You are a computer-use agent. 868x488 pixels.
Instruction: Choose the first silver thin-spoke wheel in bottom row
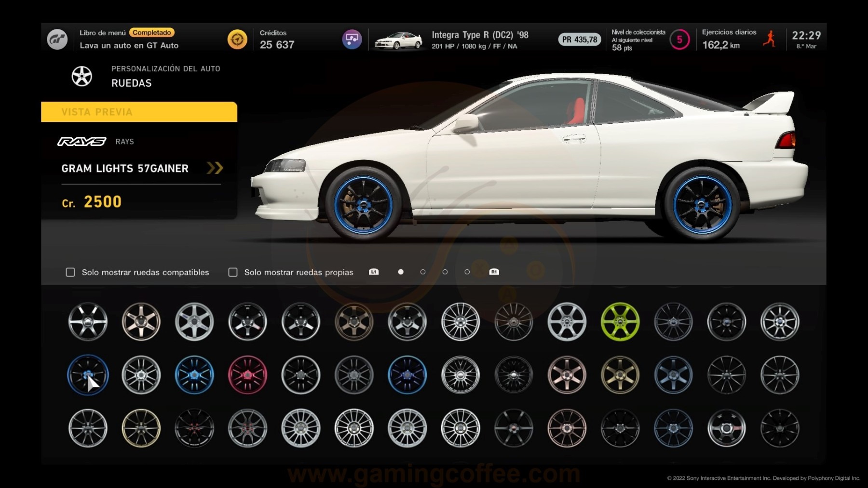88,428
